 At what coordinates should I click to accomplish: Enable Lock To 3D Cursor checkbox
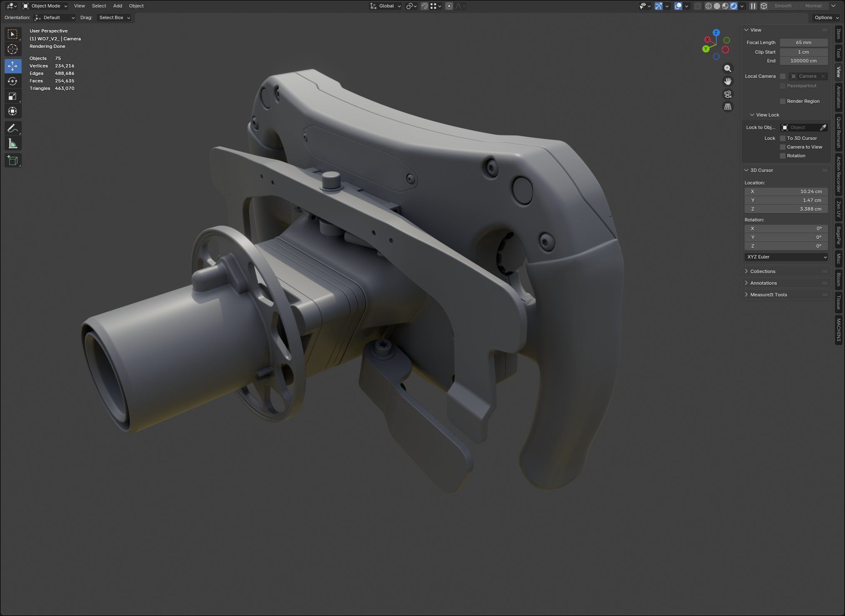tap(783, 138)
